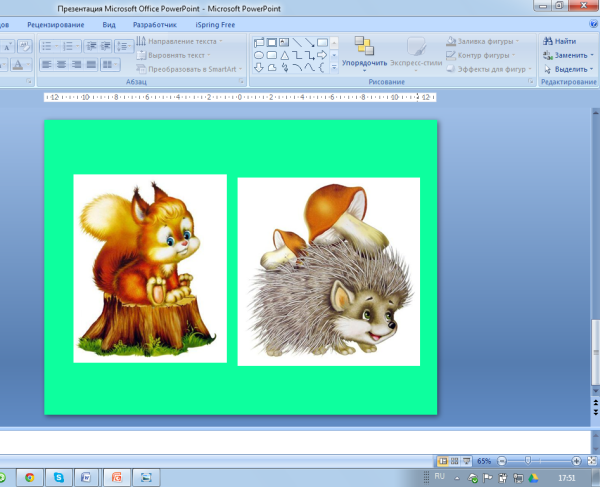Select the hedgehog picture on the slide
Screen dimensions: 600x487
click(x=328, y=272)
